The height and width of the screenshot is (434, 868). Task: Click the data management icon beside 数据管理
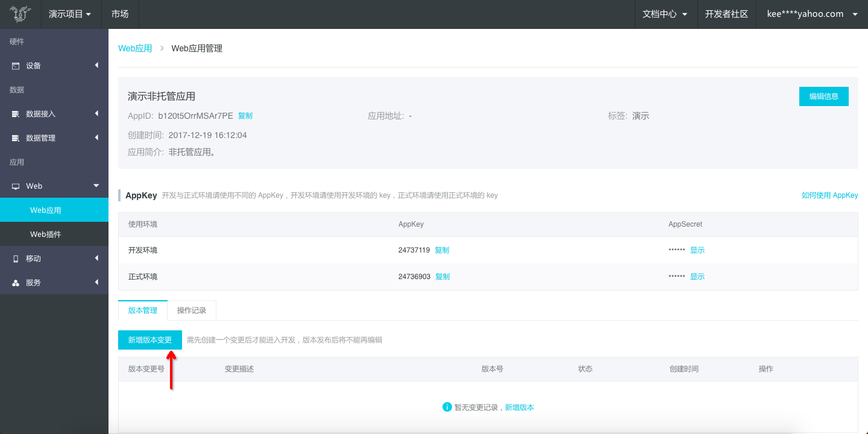pyautogui.click(x=16, y=138)
